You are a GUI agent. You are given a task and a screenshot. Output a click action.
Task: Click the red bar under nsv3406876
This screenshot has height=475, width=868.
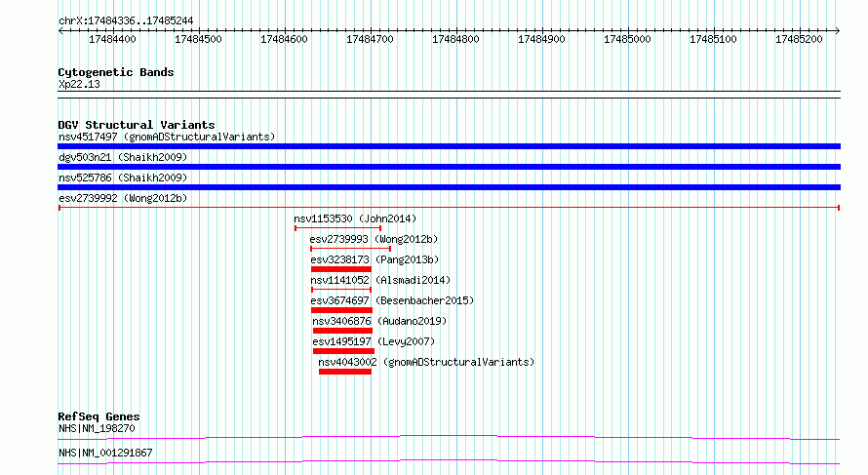coord(342,331)
